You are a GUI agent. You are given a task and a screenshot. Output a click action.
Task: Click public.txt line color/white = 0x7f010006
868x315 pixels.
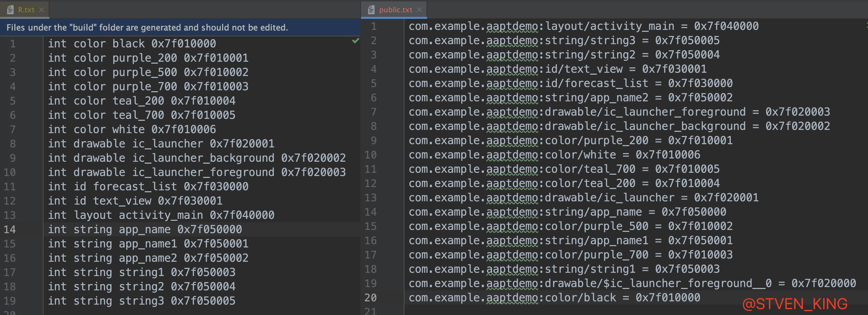(554, 155)
